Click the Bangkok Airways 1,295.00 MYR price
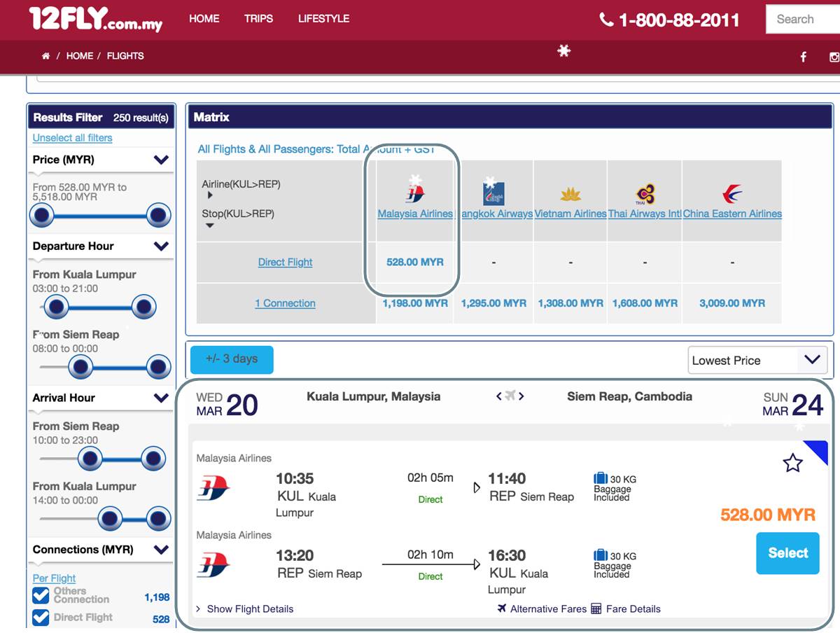 [493, 303]
